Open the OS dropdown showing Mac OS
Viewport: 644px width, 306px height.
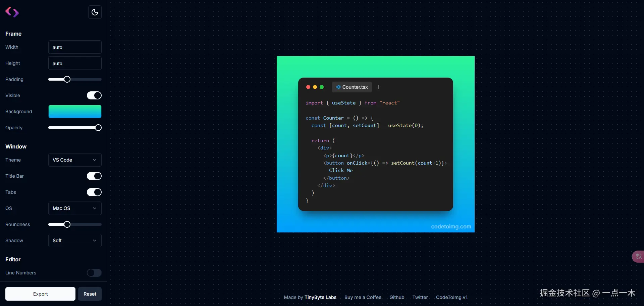coord(74,208)
